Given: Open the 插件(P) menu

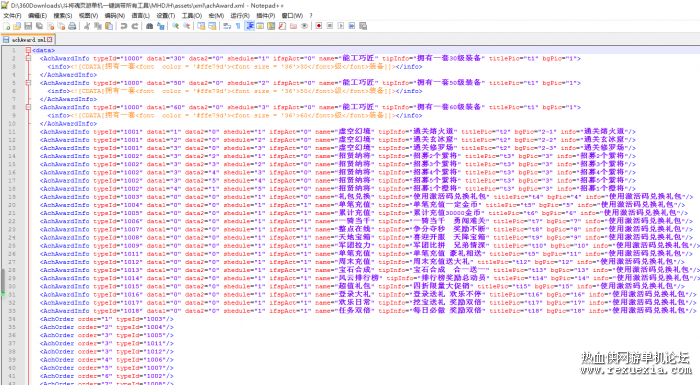Looking at the screenshot, I should 266,16.
